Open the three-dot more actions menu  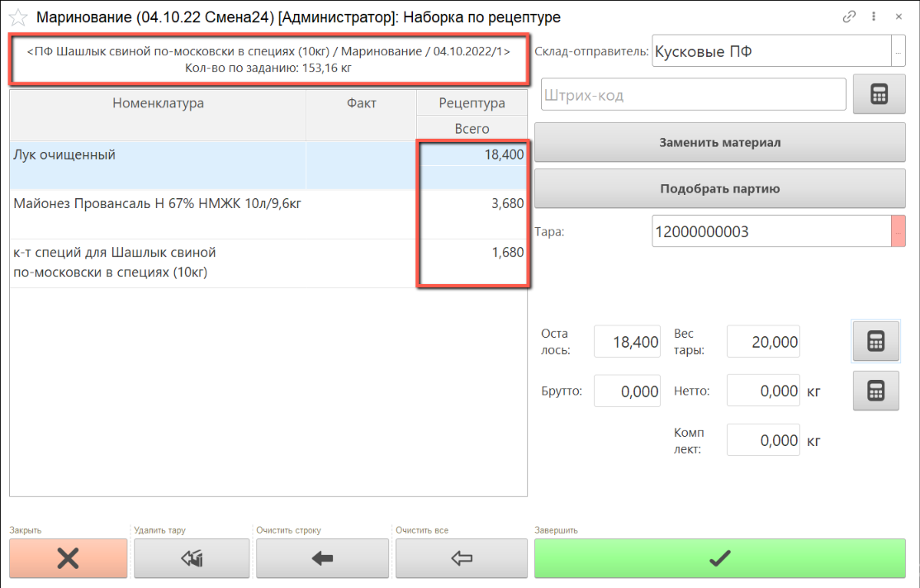(874, 17)
